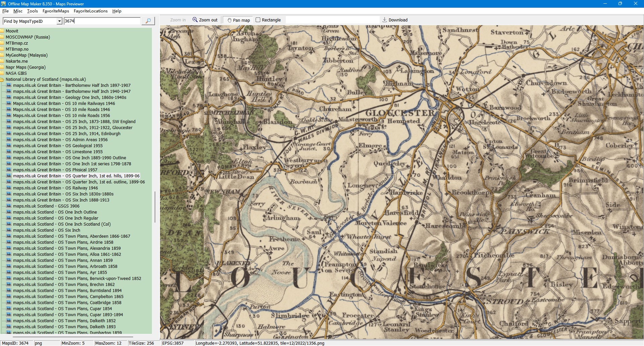The width and height of the screenshot is (644, 346).
Task: Click the Download arrow icon
Action: click(x=385, y=20)
